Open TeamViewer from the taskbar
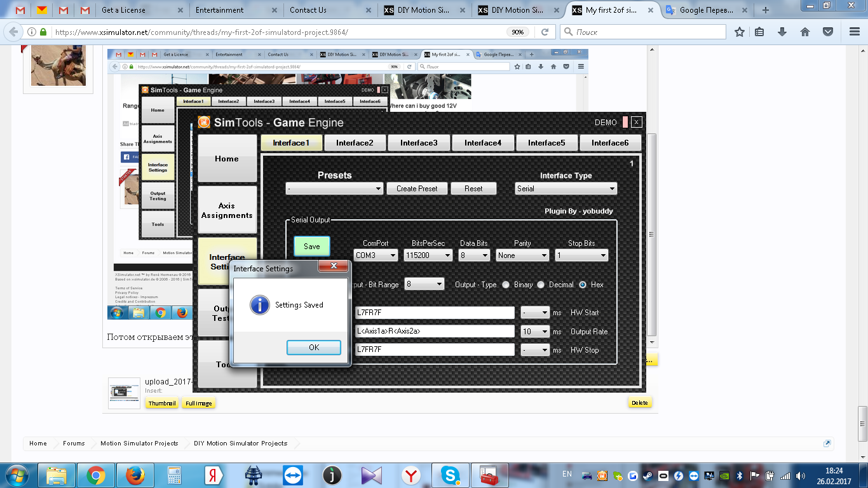Viewport: 868px width, 488px height. coord(293,475)
